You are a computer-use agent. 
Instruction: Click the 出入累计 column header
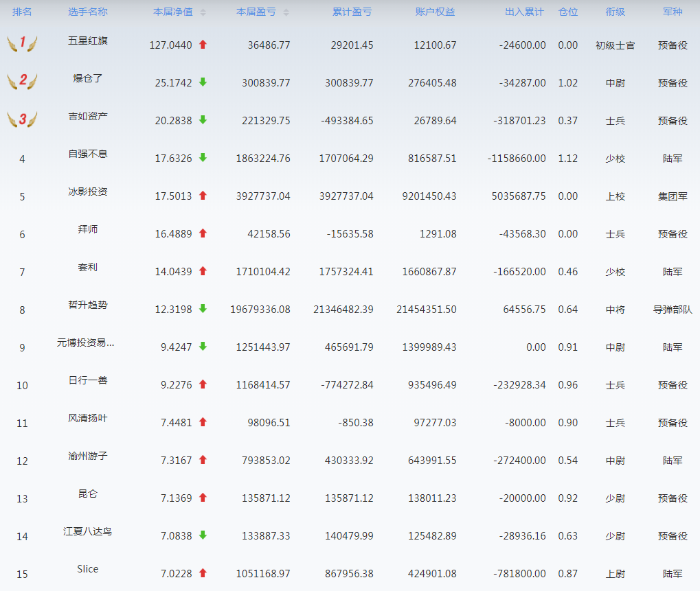(525, 12)
